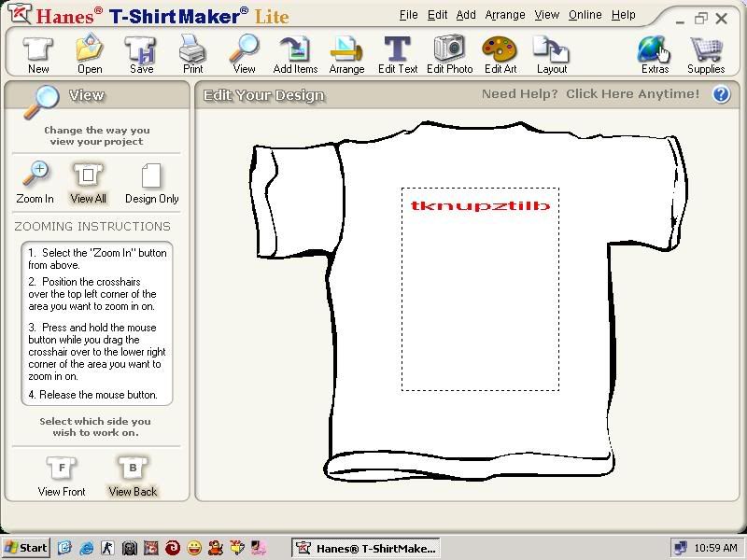Open the Arrange tool in toolbar
Viewport: 747px width, 560px height.
click(346, 52)
